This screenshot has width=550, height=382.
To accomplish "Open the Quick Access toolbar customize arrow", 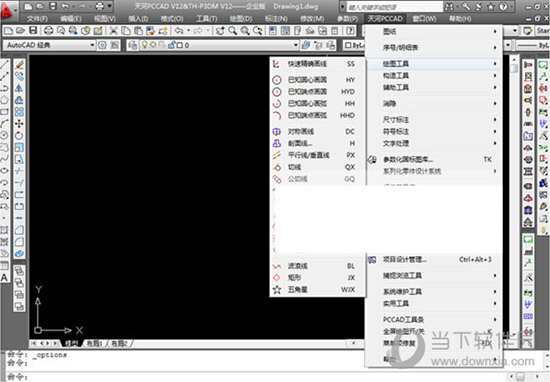I will click(110, 6).
